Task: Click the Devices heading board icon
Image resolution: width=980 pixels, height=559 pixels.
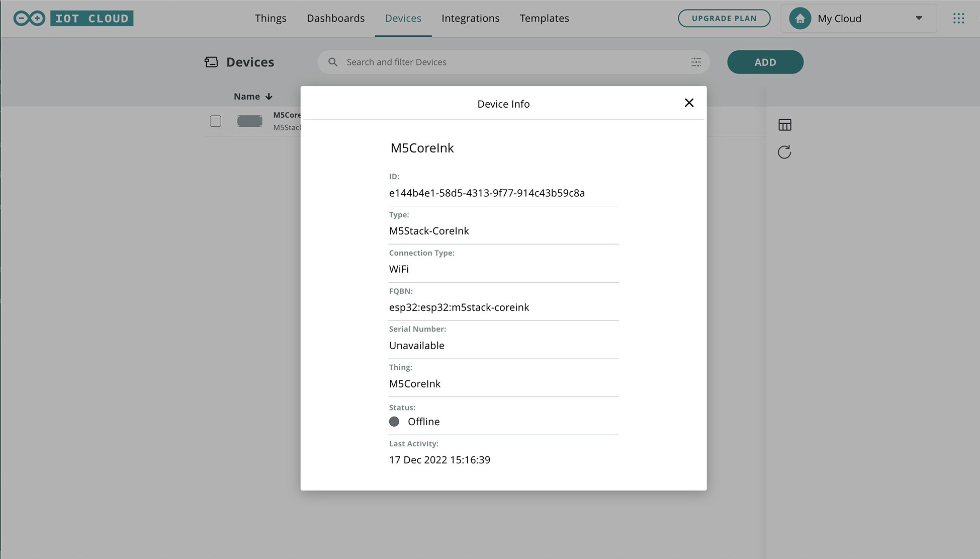Action: 211,62
